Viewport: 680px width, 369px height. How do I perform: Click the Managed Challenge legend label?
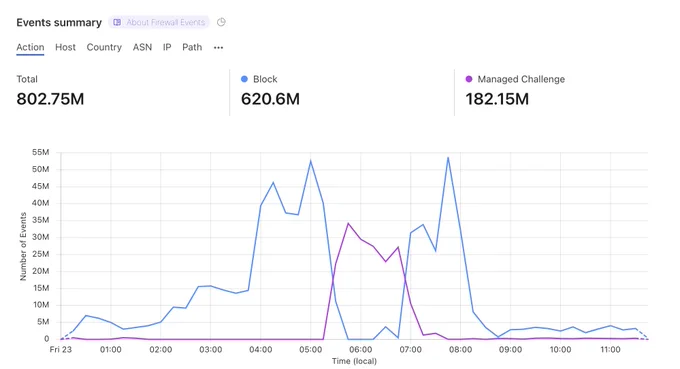coord(521,79)
